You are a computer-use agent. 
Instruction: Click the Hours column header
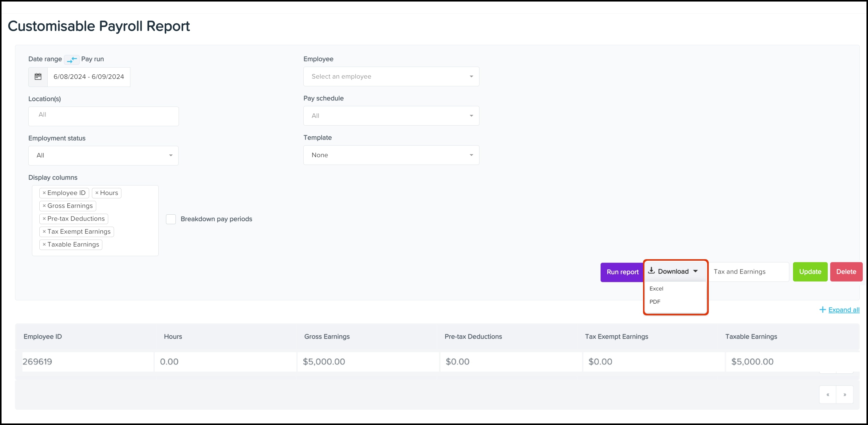[x=173, y=337]
